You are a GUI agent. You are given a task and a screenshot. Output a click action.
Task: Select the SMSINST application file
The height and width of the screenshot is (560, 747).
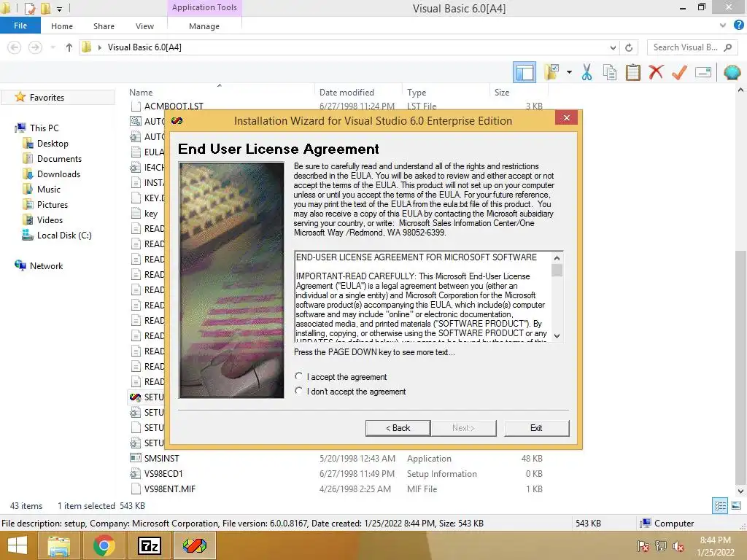click(x=161, y=458)
